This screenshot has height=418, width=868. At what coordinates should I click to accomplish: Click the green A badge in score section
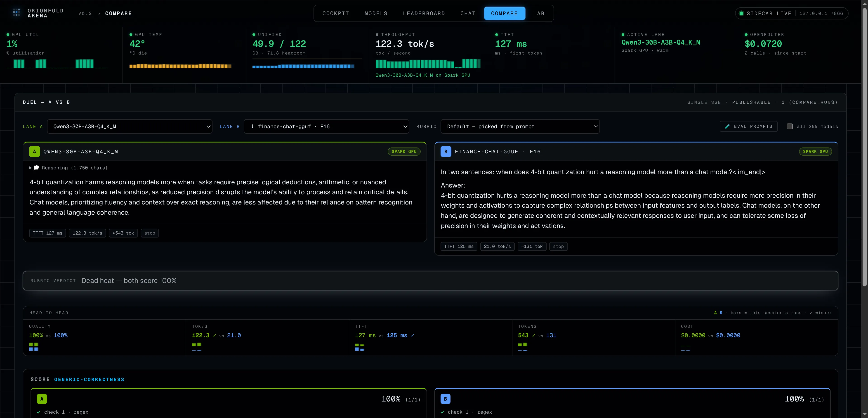coord(42,399)
